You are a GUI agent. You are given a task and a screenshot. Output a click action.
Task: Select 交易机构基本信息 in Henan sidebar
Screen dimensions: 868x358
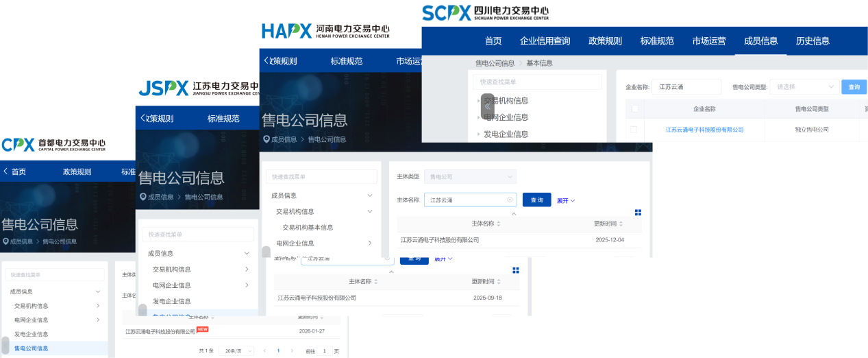click(308, 227)
